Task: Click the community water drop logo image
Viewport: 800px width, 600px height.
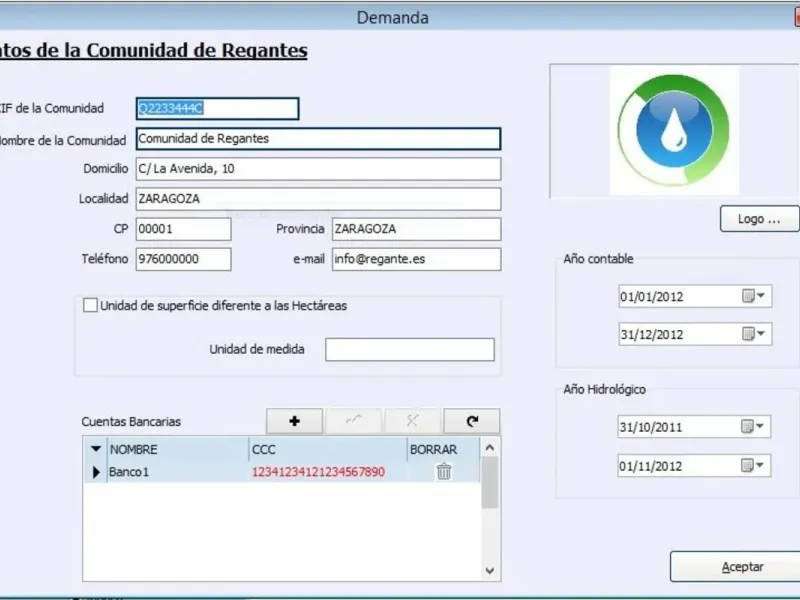Action: pyautogui.click(x=674, y=130)
